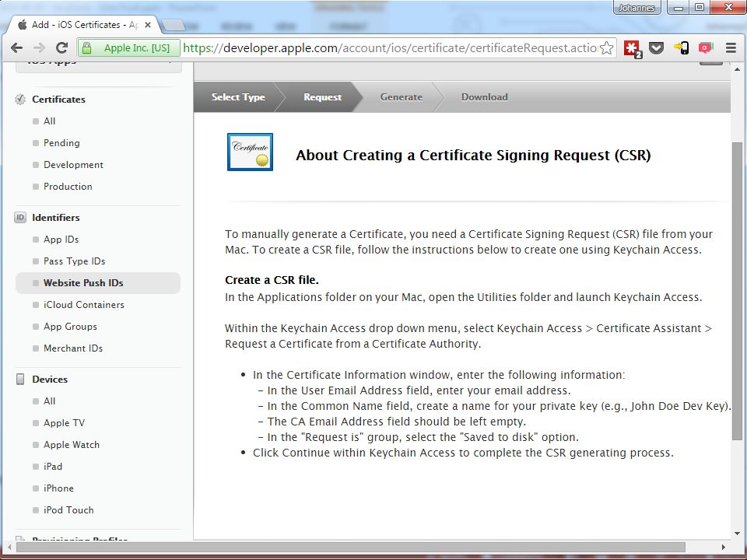Viewport: 747px width, 560px height.
Task: Click the 'Create a CSR file.' text
Action: tap(272, 280)
